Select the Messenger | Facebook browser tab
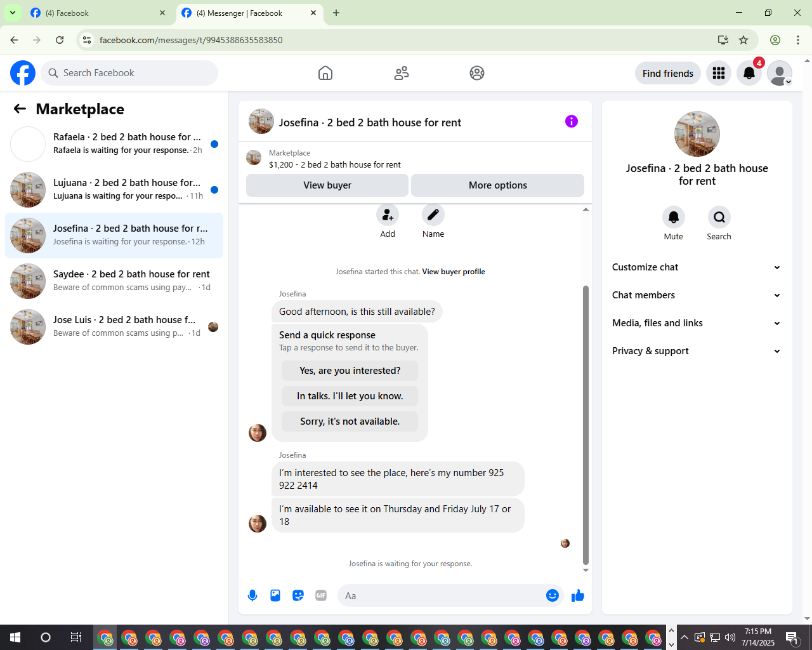Image resolution: width=812 pixels, height=650 pixels. pyautogui.click(x=249, y=13)
